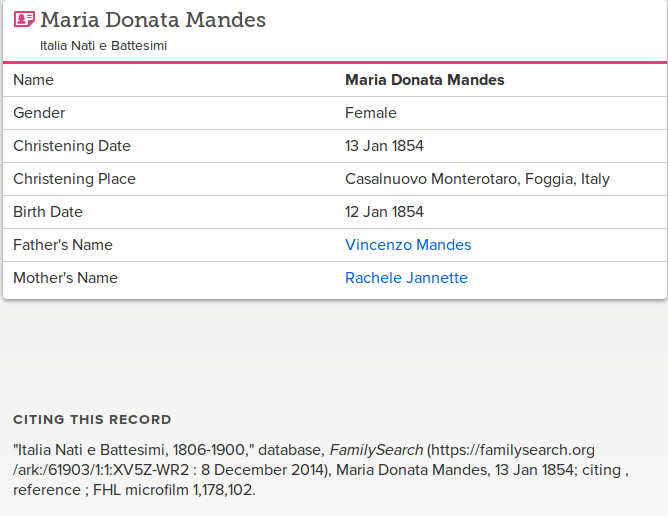Select the bold name Maria Donata Mandes
The width and height of the screenshot is (668, 516).
click(x=424, y=80)
